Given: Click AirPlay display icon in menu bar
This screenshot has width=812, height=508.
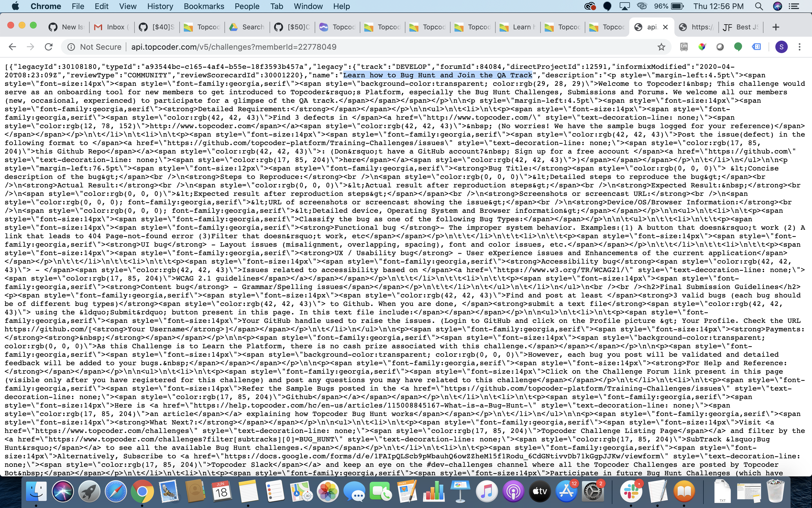Looking at the screenshot, I should tap(624, 6).
